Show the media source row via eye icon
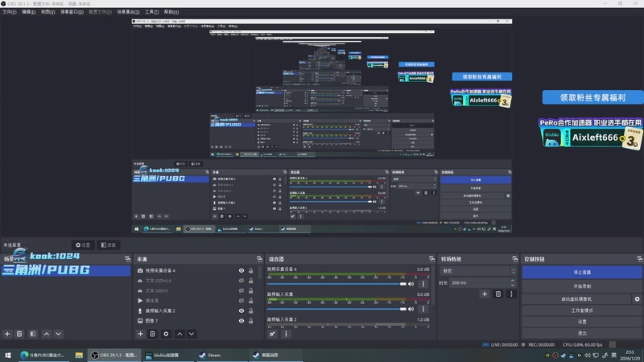Image resolution: width=644 pixels, height=362 pixels. click(242, 301)
